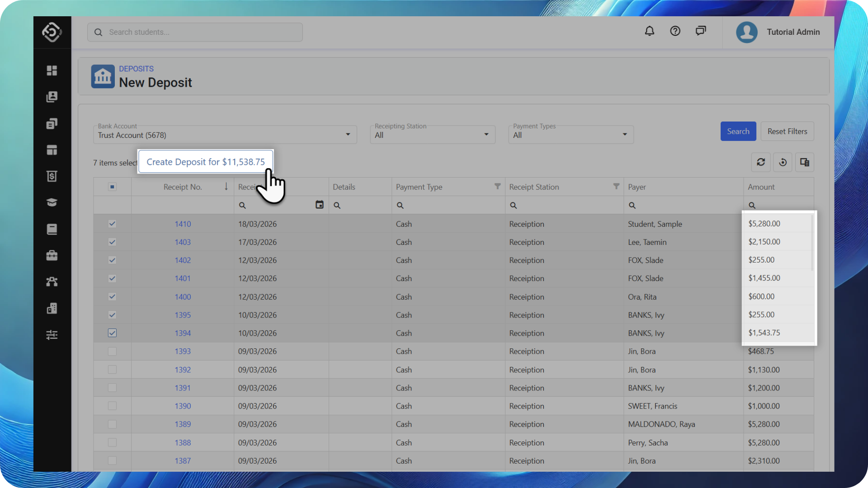
Task: Click the refresh grid icon
Action: click(761, 162)
